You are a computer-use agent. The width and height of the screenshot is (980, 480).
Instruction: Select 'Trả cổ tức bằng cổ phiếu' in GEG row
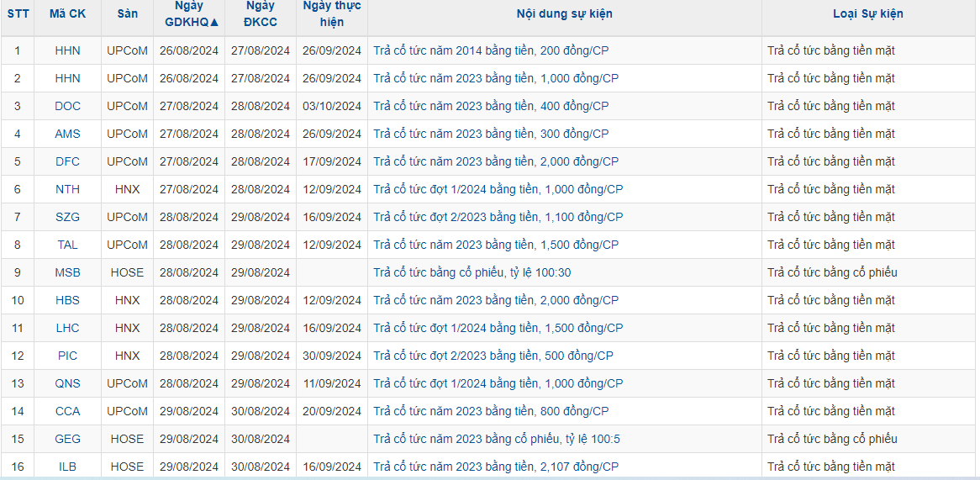tap(833, 439)
